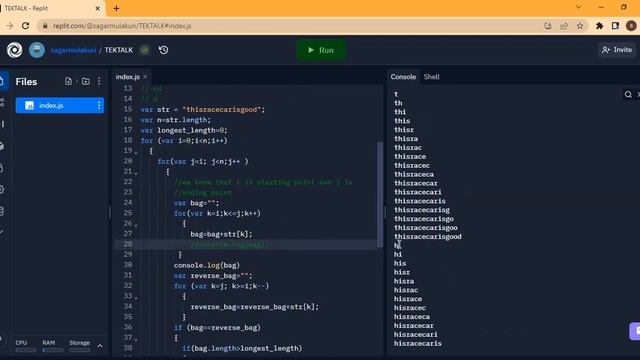Open the browser extensions puzzle icon
The width and height of the screenshot is (640, 360).
(599, 26)
